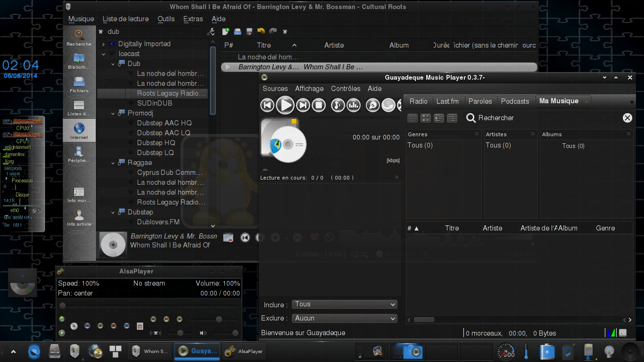Click the yellow undo arrow icon
Viewport: 644px width, 362px height.
pos(261,32)
